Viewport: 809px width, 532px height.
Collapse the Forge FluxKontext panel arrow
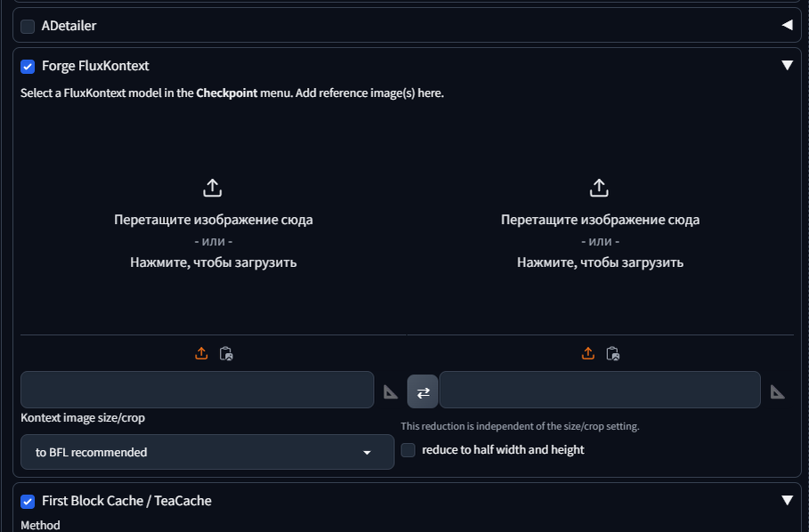pos(787,65)
